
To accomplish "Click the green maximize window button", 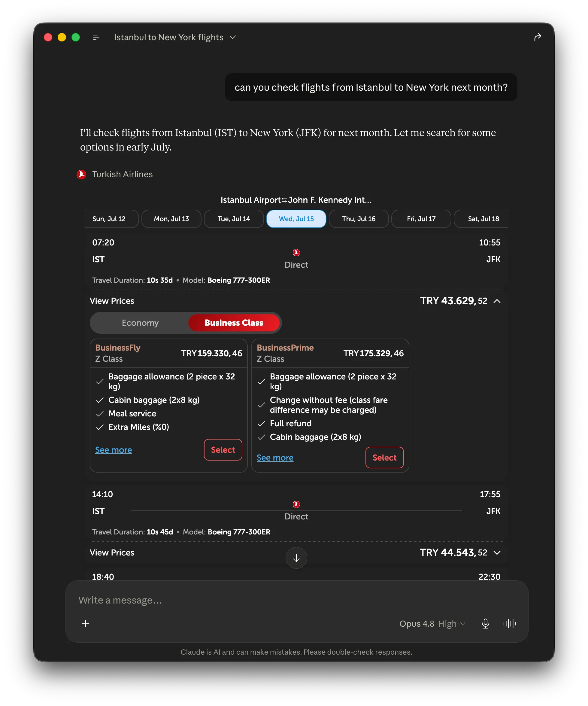I will [76, 37].
